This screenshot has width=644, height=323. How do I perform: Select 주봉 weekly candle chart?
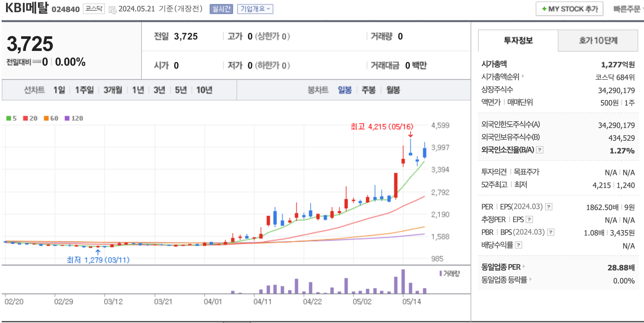point(369,90)
